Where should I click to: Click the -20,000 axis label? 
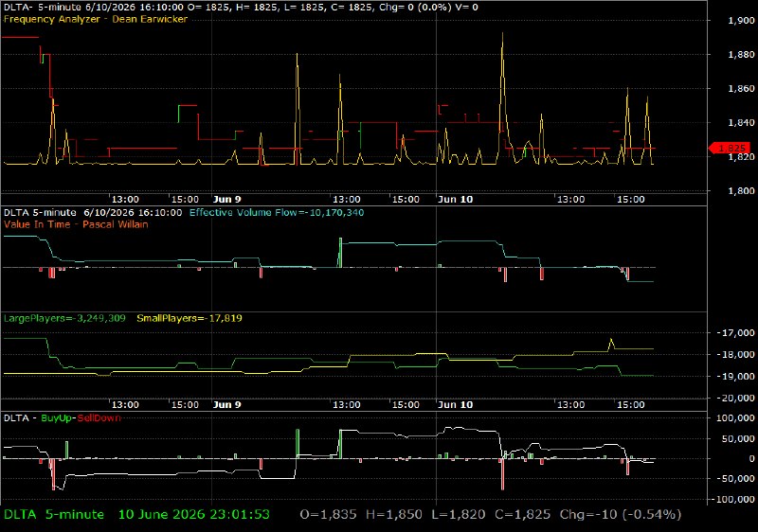point(735,398)
